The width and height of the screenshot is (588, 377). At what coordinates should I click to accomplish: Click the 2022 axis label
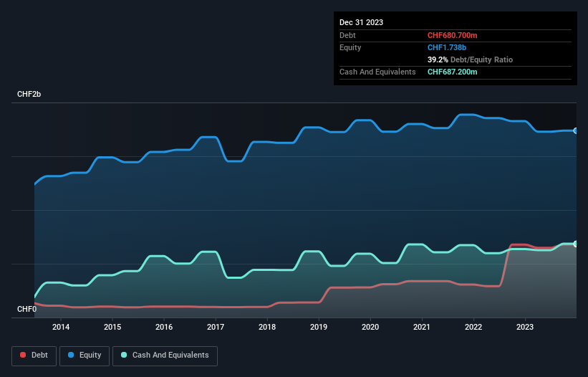click(x=473, y=327)
